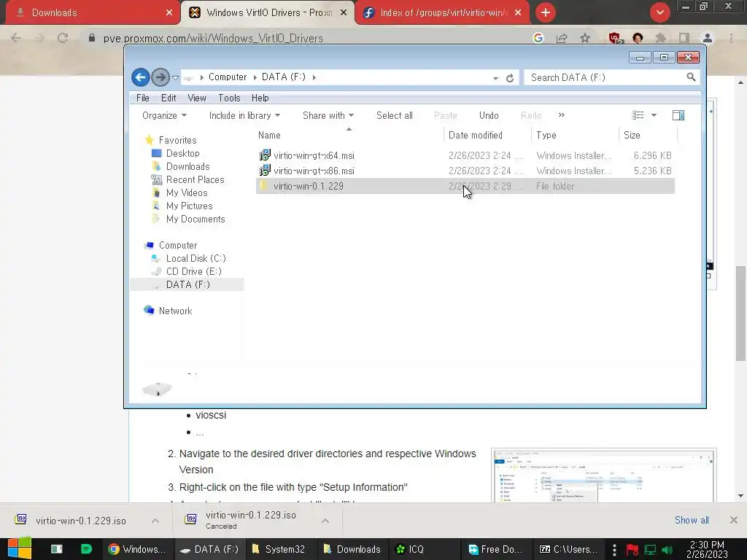The image size is (747, 560).
Task: Open Recent Places in navigation pane
Action: [x=195, y=179]
